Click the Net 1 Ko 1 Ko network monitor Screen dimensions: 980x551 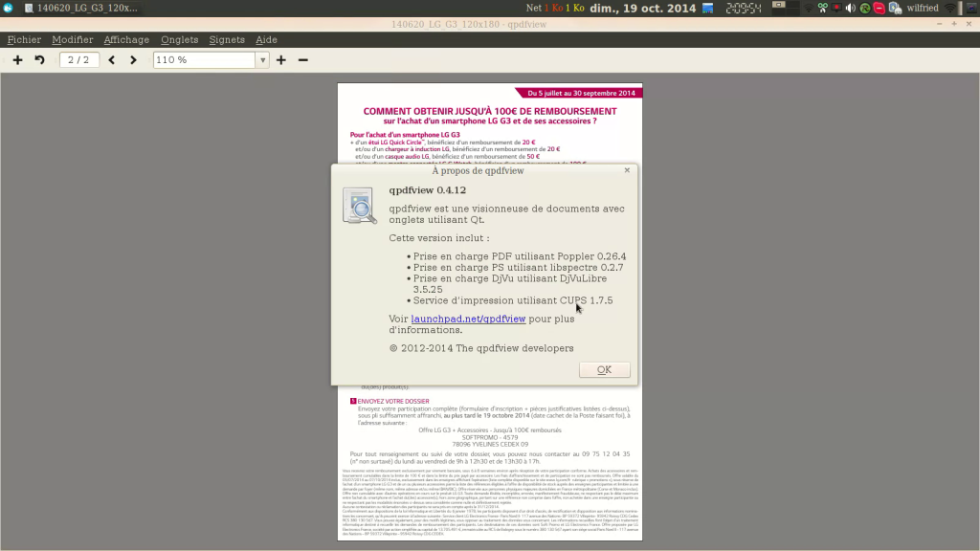tap(555, 8)
